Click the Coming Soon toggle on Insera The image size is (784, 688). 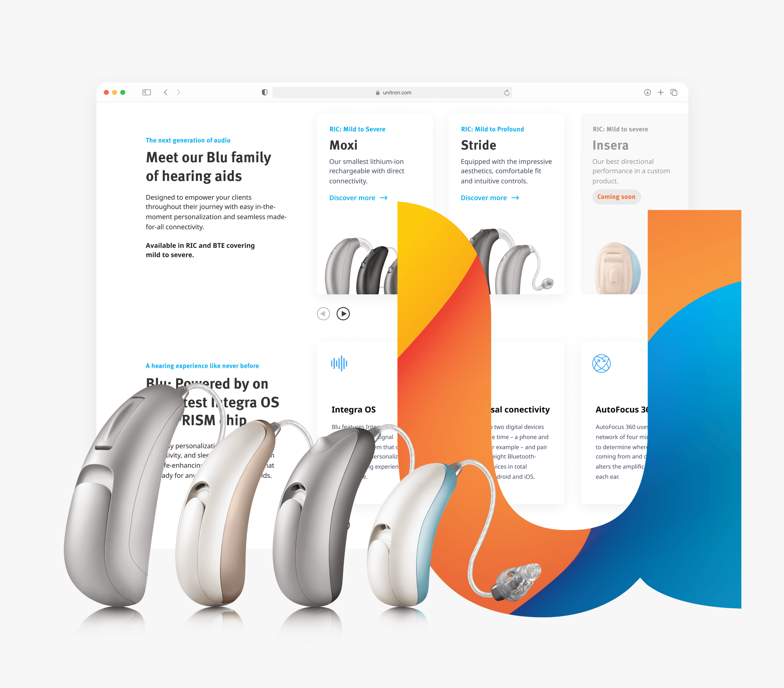(616, 197)
